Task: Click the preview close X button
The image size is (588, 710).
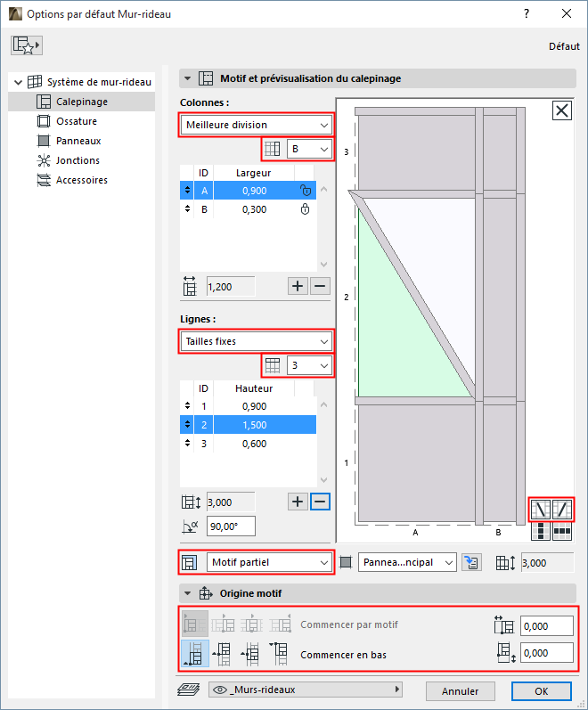Action: (562, 110)
